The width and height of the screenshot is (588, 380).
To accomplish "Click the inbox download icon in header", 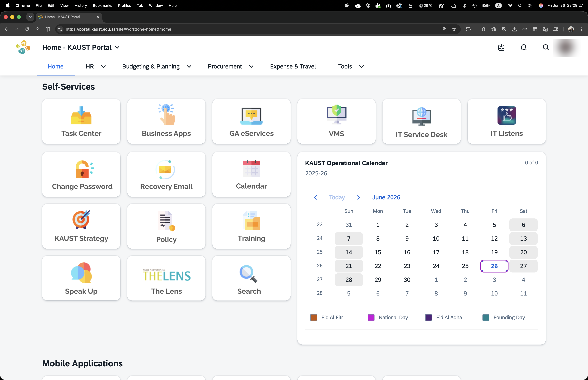I will tap(501, 47).
